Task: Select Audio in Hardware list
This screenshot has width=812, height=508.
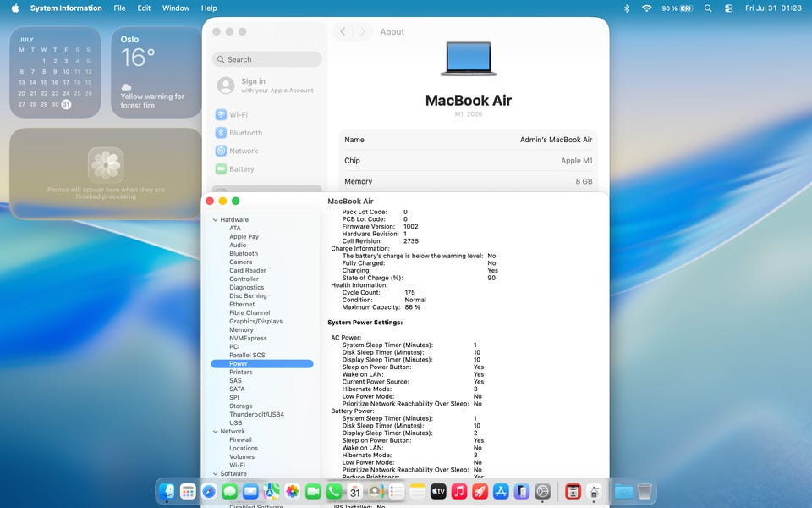Action: 238,246
